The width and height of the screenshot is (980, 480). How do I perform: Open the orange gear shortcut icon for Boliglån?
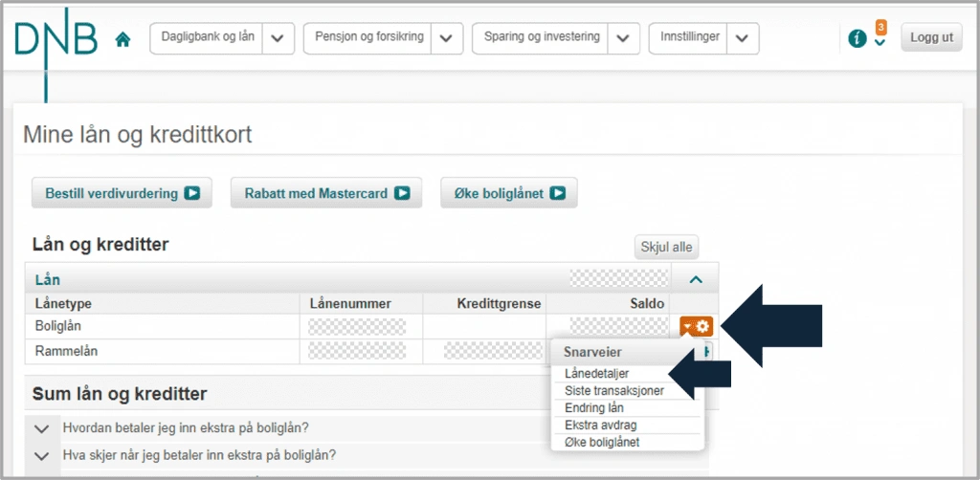(x=697, y=326)
